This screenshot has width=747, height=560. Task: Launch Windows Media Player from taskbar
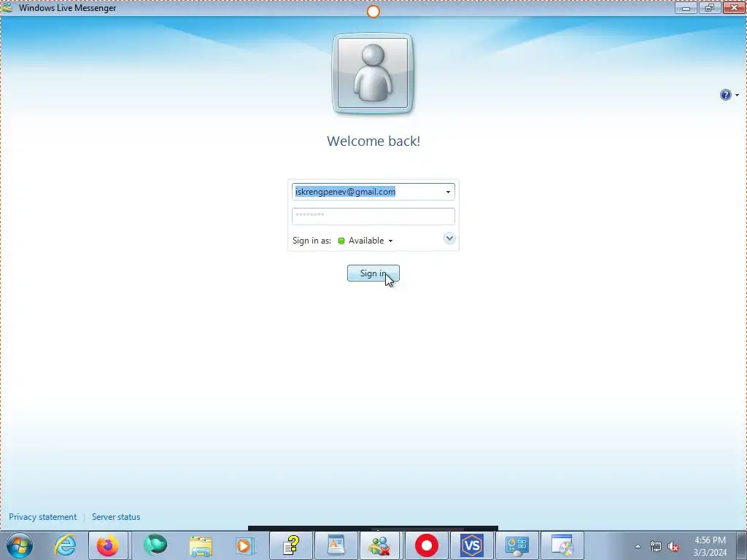tap(245, 545)
